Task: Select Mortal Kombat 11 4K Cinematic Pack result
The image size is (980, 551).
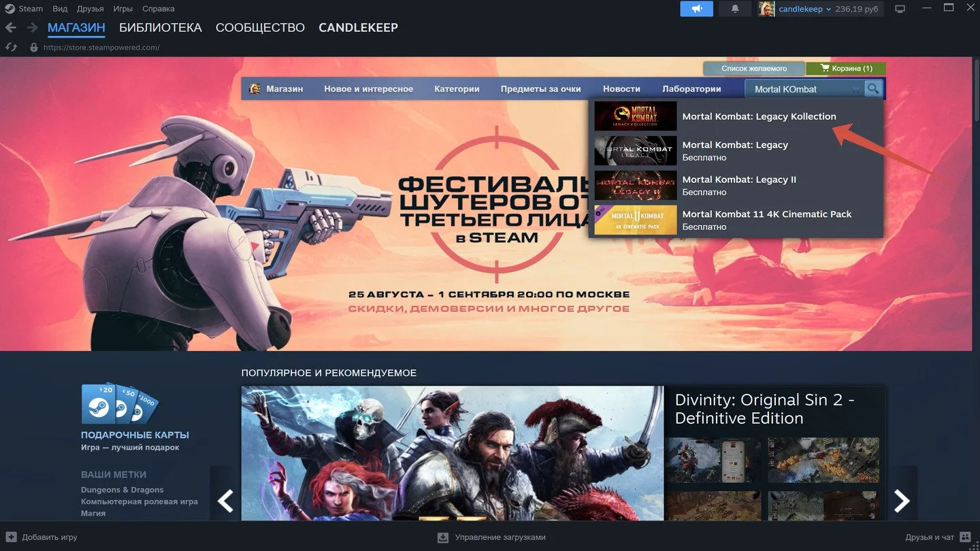Action: [736, 220]
